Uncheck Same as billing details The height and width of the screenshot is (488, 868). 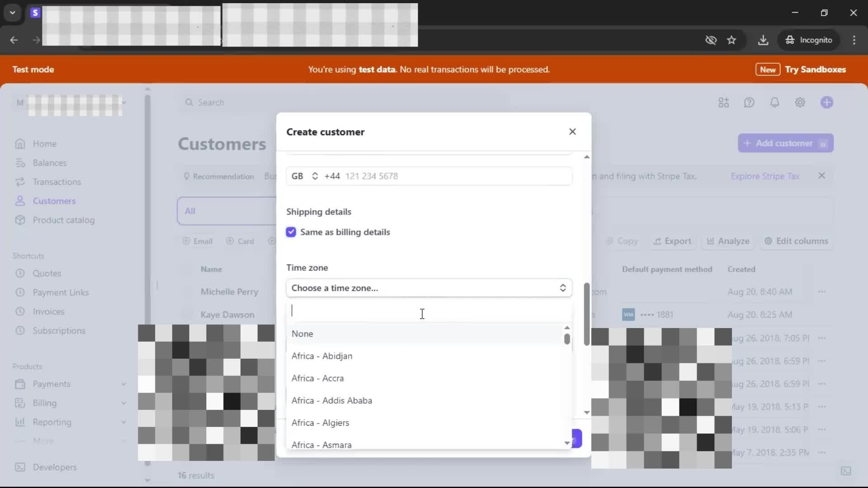coord(291,232)
